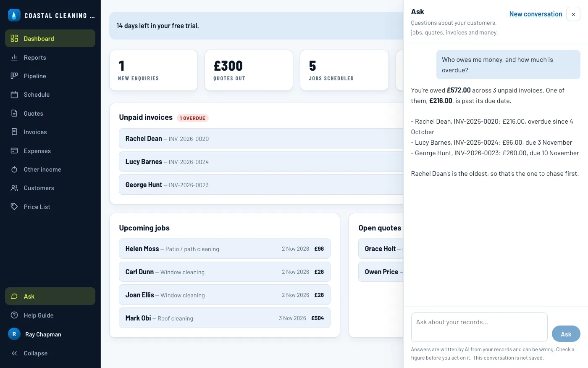
Task: Click the Price List tag icon
Action: coord(14,207)
